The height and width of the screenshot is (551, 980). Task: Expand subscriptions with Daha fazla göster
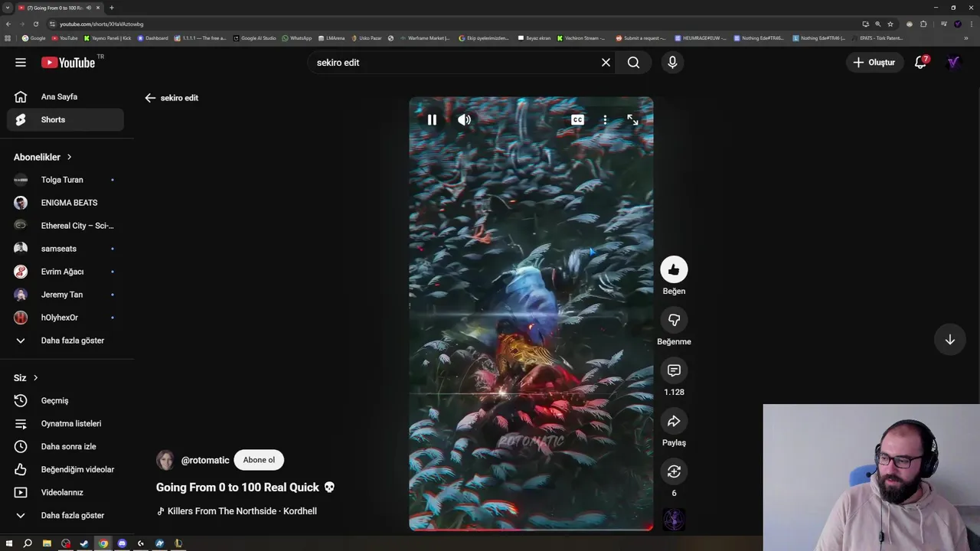pos(66,341)
